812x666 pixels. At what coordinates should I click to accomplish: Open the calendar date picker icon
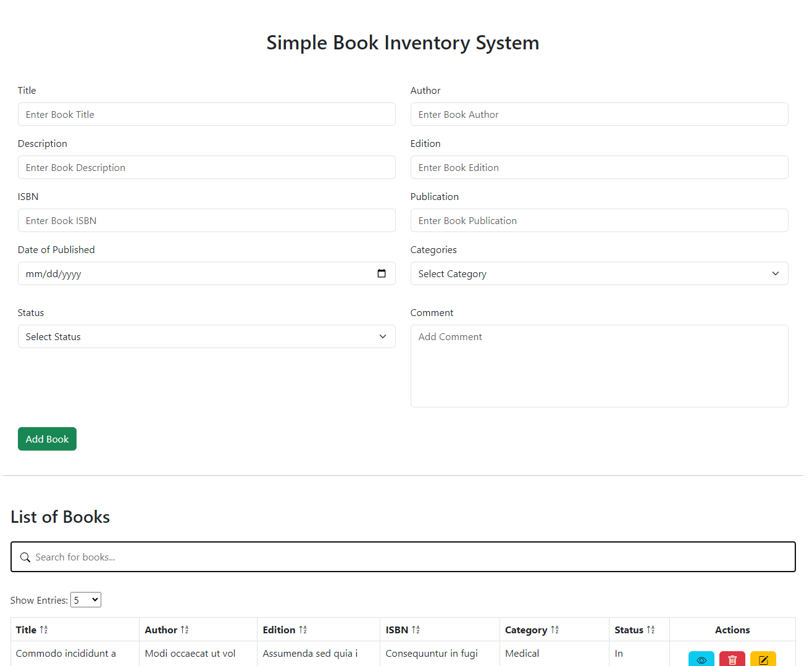tap(382, 273)
